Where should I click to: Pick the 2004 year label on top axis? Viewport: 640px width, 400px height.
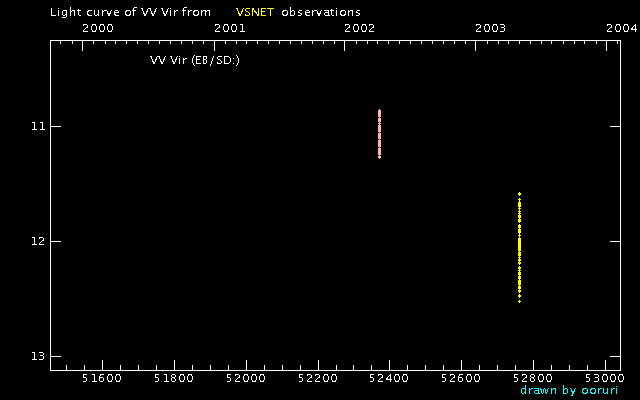[x=622, y=29]
